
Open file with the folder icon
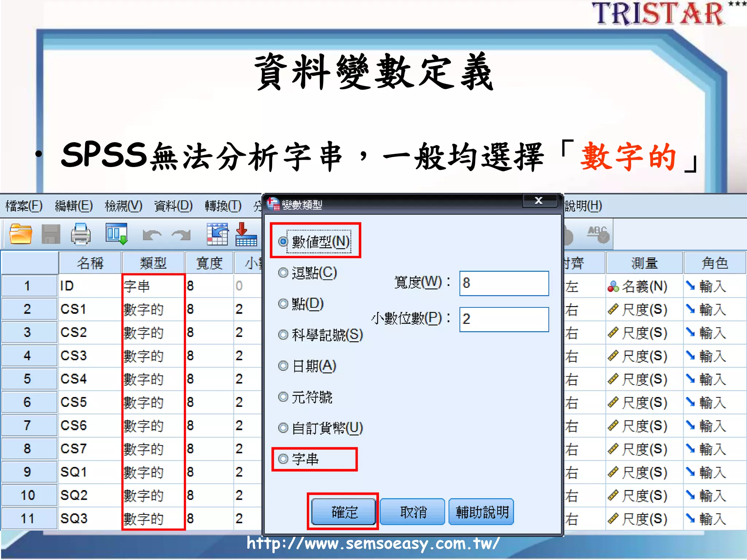tap(20, 234)
